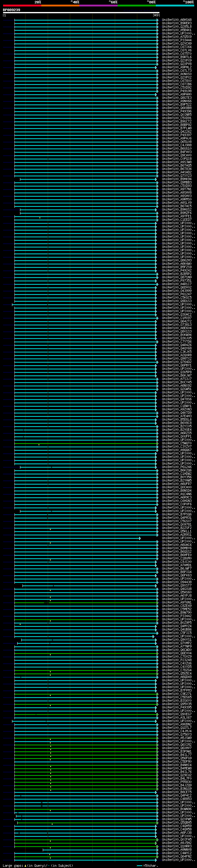Select the query name BP089239
The height and width of the screenshot is (868, 197).
(11, 10)
